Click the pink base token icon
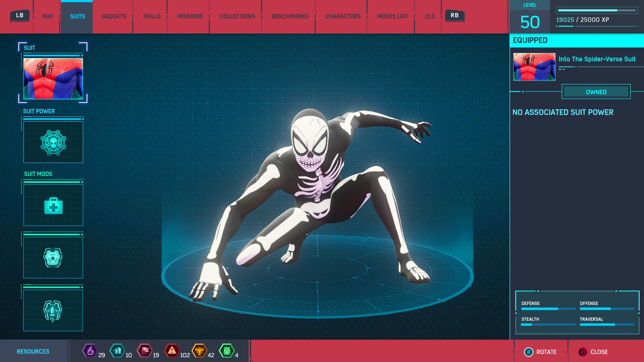 pos(145,351)
